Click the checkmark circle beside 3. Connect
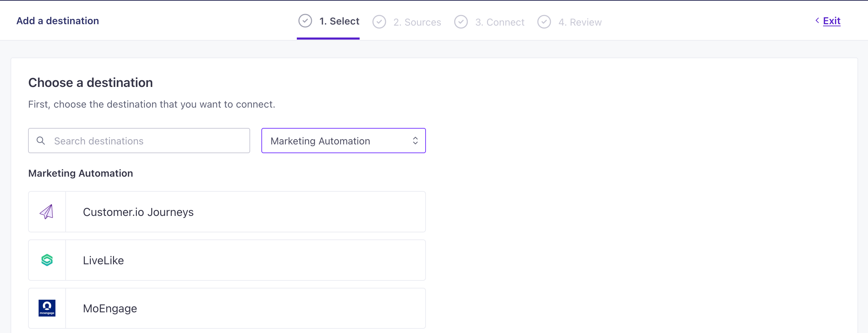This screenshot has height=333, width=868. [461, 22]
